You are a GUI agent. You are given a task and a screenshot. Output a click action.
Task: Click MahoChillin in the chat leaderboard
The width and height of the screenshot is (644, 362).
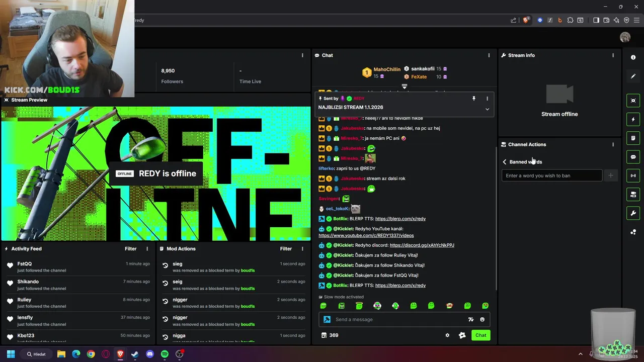point(387,69)
